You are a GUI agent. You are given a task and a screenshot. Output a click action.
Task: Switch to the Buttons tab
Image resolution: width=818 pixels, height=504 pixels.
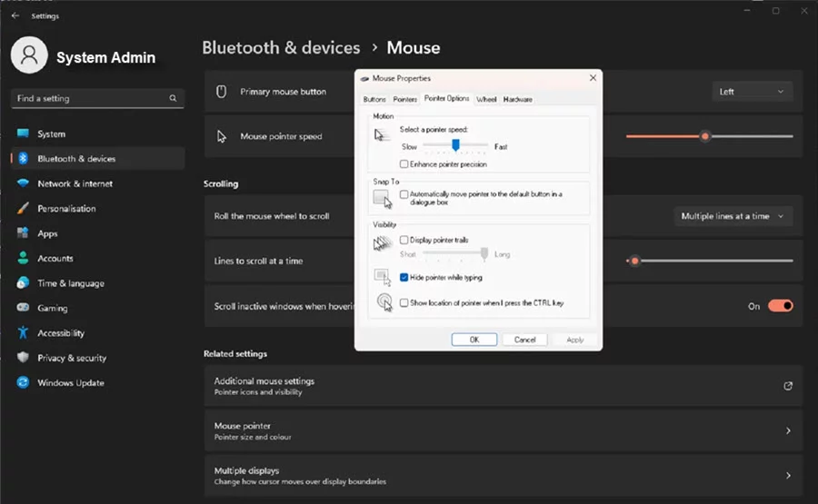tap(374, 99)
